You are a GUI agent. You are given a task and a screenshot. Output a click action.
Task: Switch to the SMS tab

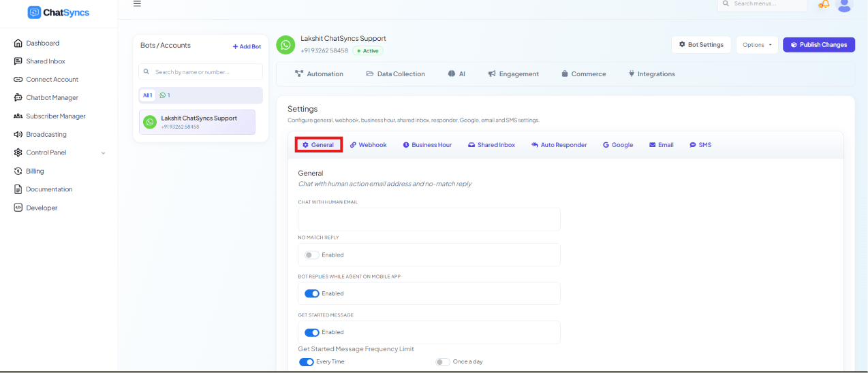tap(700, 145)
